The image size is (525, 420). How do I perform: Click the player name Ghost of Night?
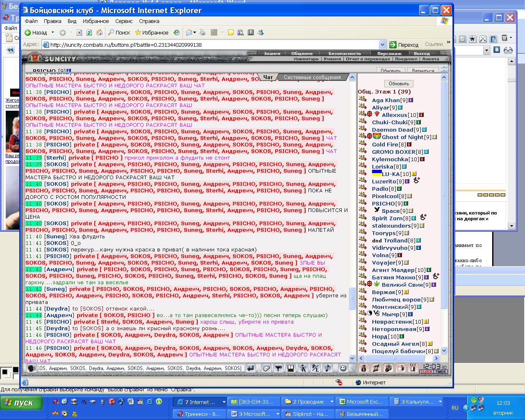[x=402, y=137]
